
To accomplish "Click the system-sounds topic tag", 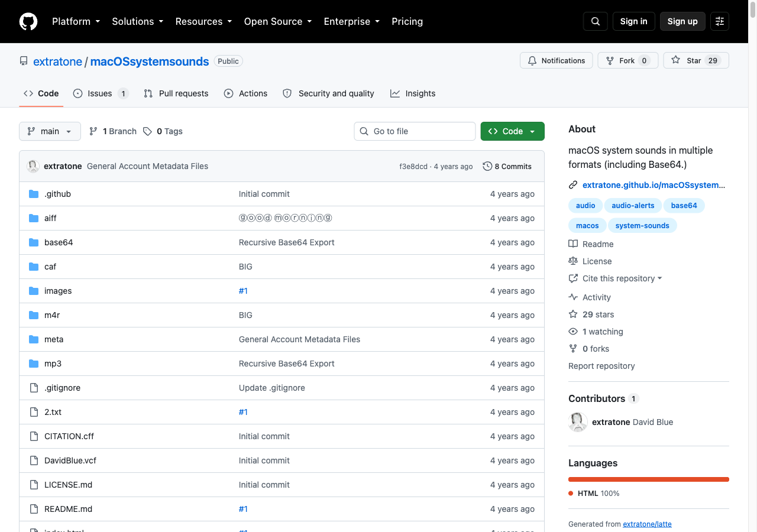I will (642, 226).
